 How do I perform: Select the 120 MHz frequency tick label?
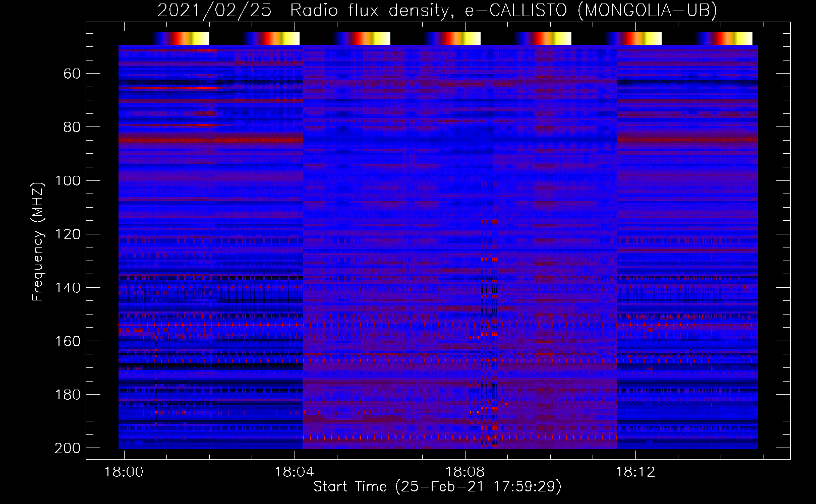pyautogui.click(x=68, y=234)
